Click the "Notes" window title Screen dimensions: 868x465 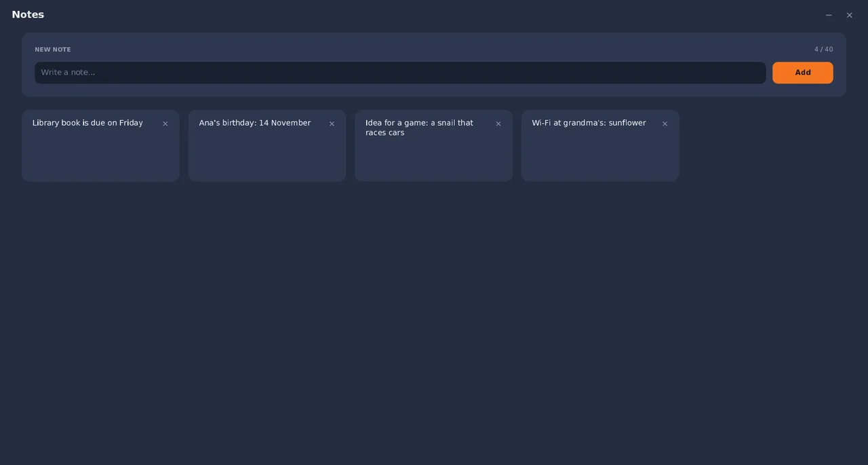28,14
